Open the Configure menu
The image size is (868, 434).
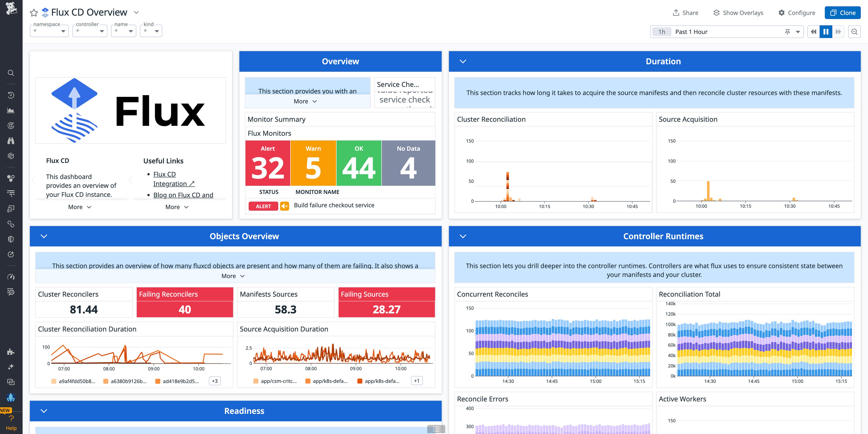[x=797, y=12]
